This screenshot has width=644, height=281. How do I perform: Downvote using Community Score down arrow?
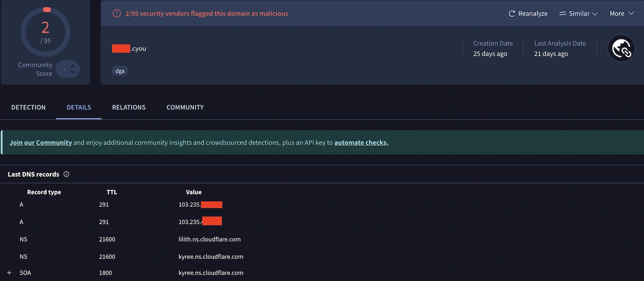coord(73,72)
